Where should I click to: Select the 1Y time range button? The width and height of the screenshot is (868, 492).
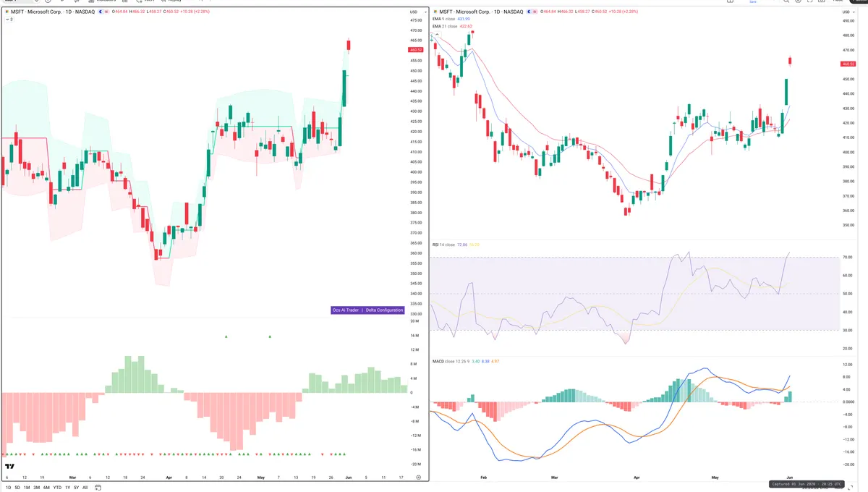coord(67,488)
